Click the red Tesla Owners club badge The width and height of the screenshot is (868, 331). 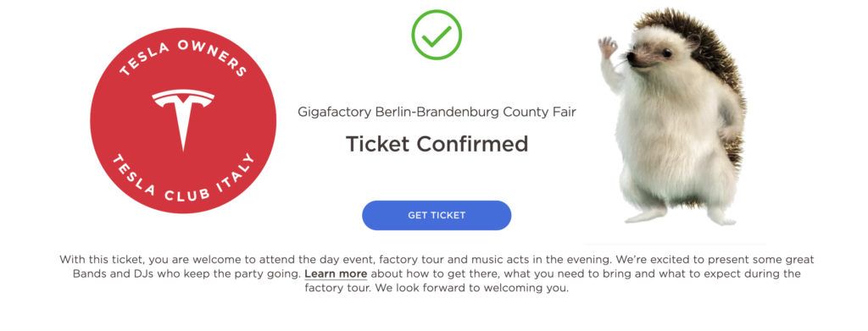tap(183, 120)
